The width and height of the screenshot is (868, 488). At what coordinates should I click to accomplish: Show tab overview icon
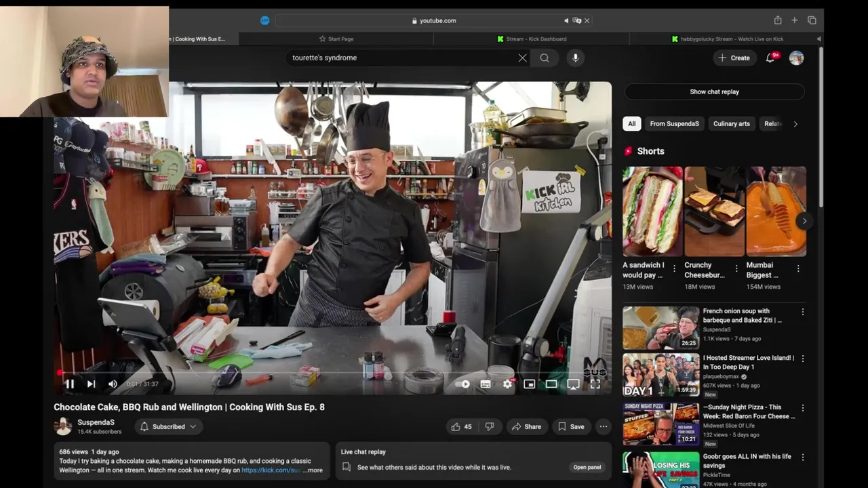(x=812, y=20)
